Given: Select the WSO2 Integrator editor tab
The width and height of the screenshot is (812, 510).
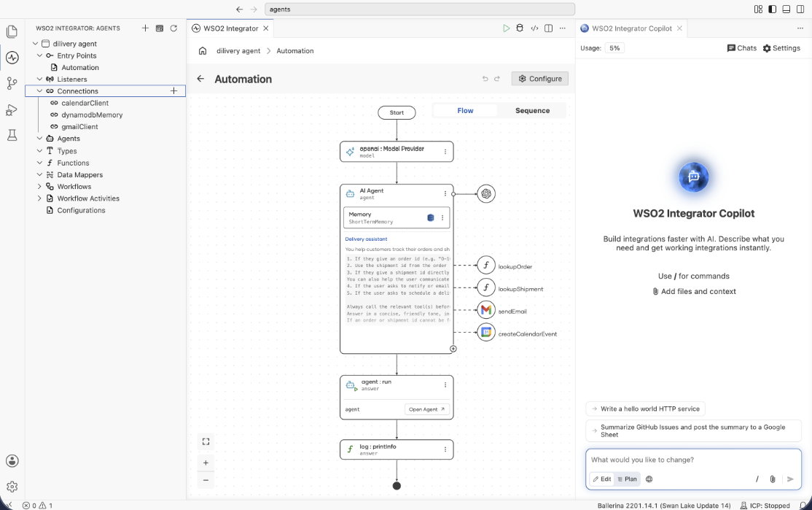Looking at the screenshot, I should point(230,28).
